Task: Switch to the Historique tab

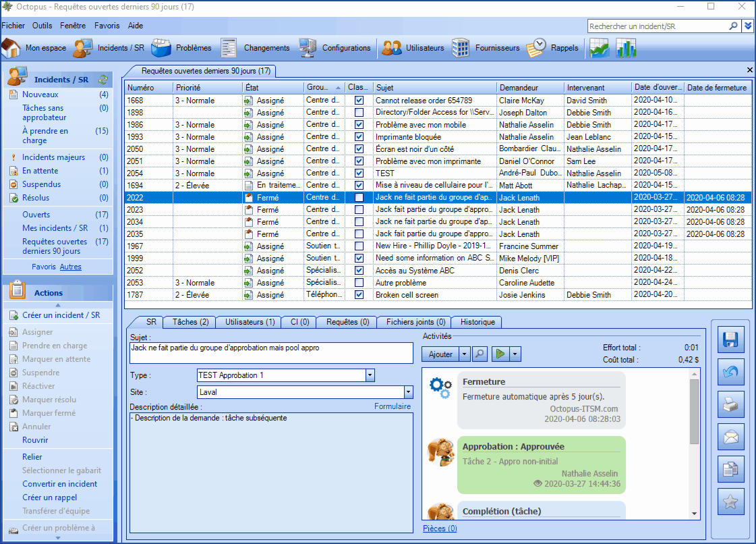Action: 477,322
